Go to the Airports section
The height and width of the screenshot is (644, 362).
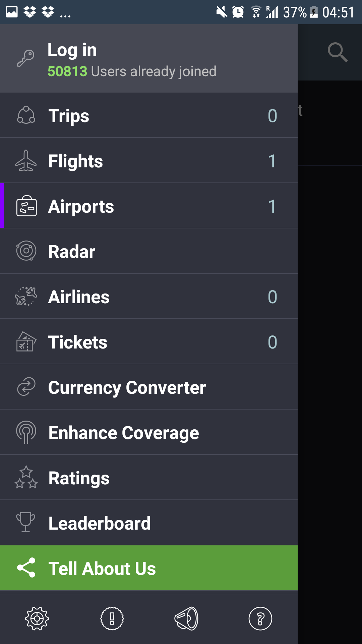coord(81,206)
